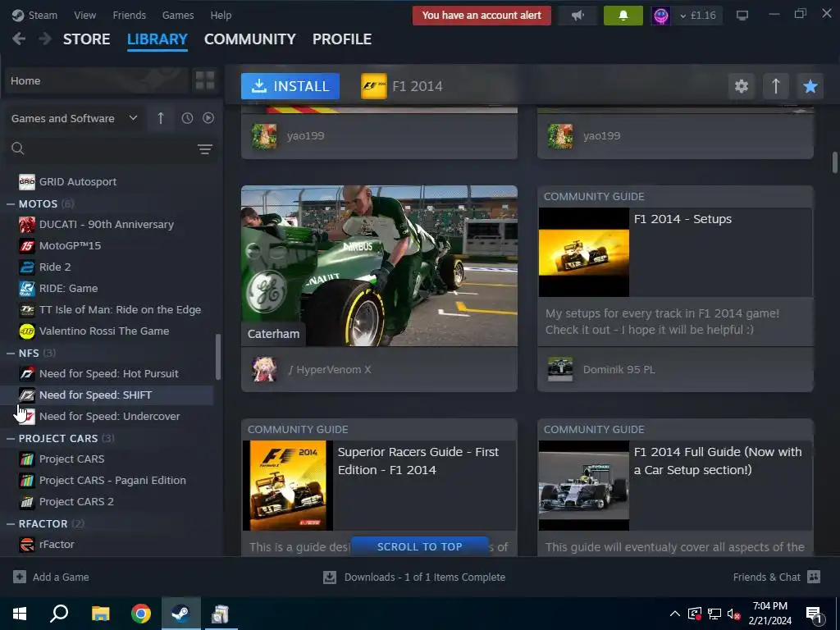Toggle F1 2014 favorite star
This screenshot has width=840, height=630.
pos(810,86)
